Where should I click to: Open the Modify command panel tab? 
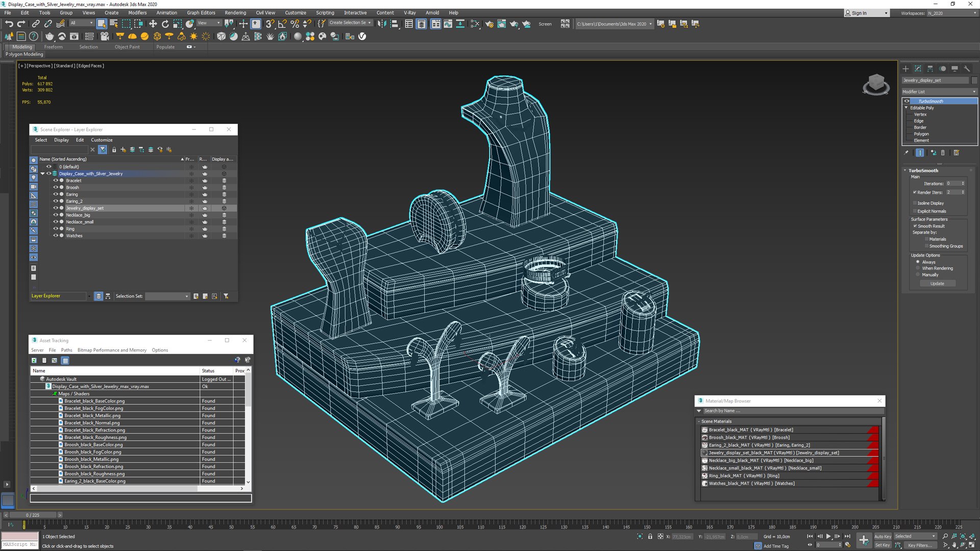click(x=918, y=68)
